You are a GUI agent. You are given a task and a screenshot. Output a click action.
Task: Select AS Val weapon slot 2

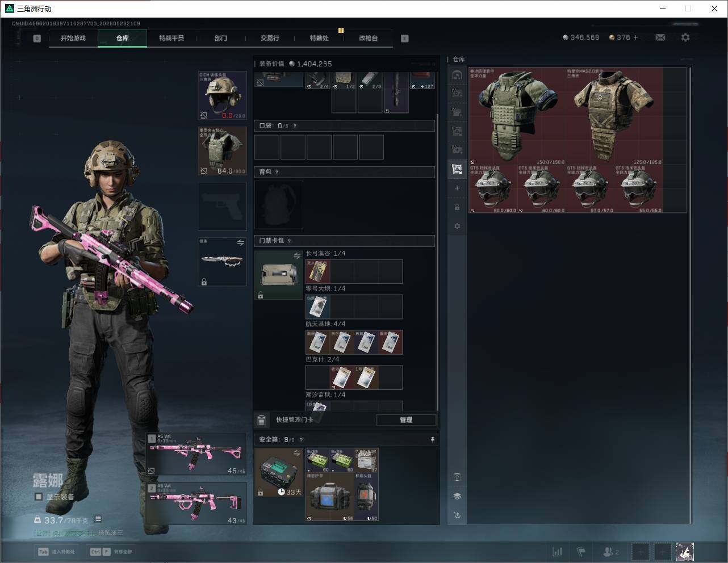[196, 504]
